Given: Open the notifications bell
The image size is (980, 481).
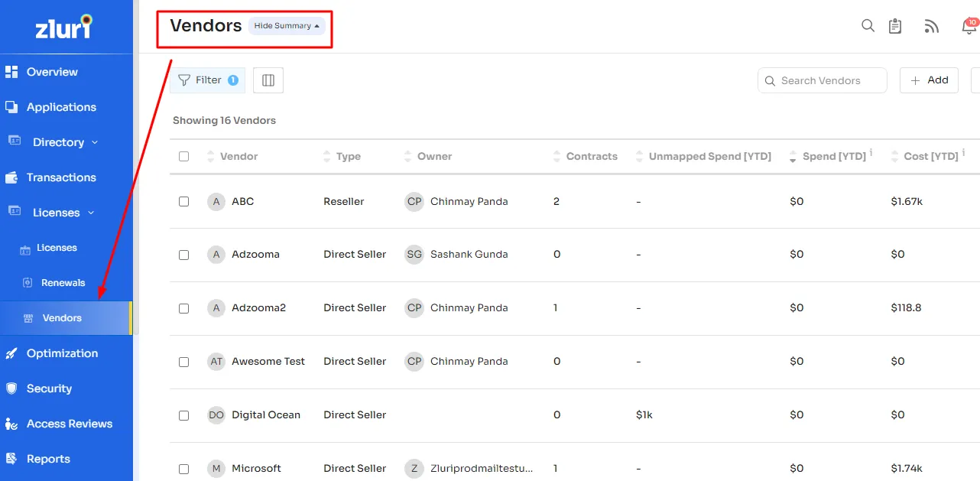Looking at the screenshot, I should (x=969, y=26).
